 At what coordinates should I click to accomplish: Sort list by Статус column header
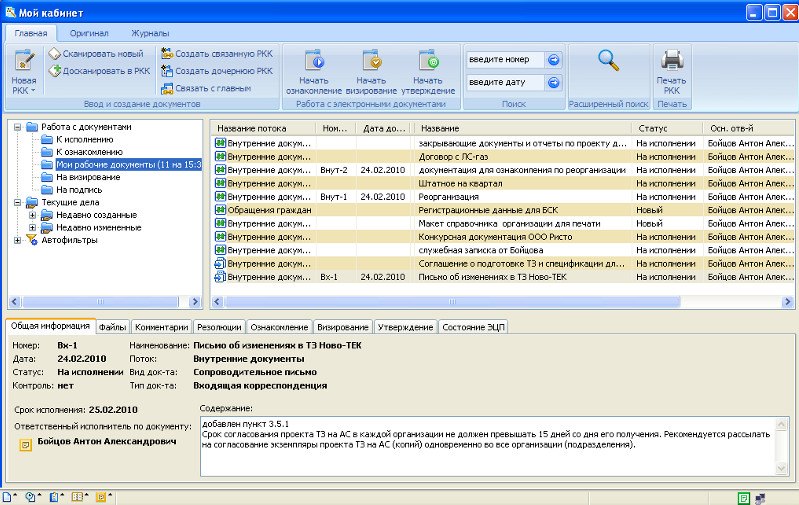point(652,128)
